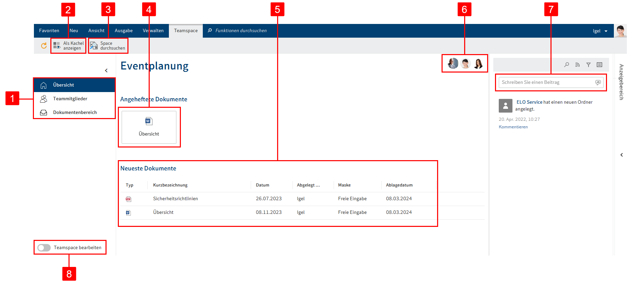644x283 pixels.
Task: Click the orange refresh icon
Action: coord(44,46)
